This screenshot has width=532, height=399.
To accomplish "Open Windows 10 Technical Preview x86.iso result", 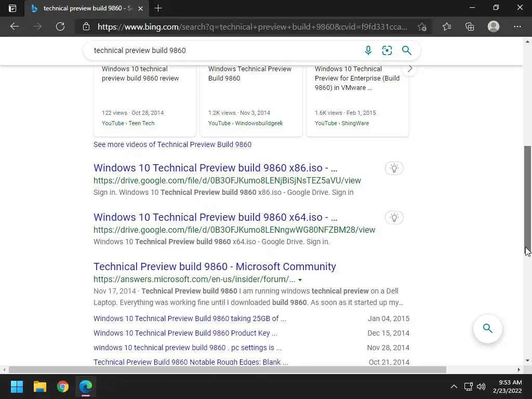I will [216, 168].
